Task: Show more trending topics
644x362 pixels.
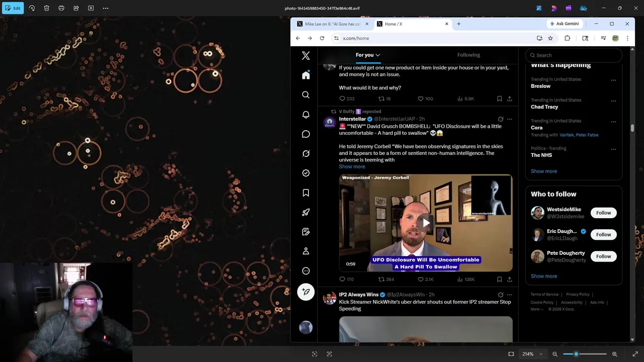Action: pos(544,171)
